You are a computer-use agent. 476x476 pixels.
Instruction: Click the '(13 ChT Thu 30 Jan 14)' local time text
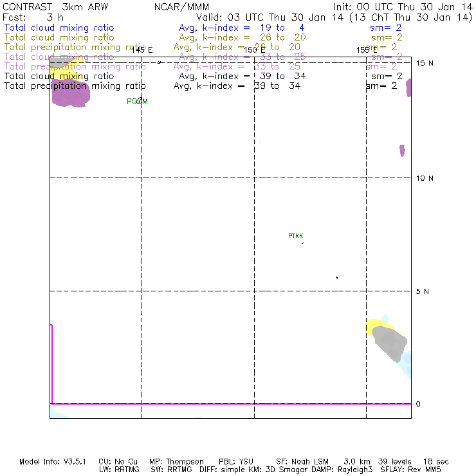[x=411, y=17]
